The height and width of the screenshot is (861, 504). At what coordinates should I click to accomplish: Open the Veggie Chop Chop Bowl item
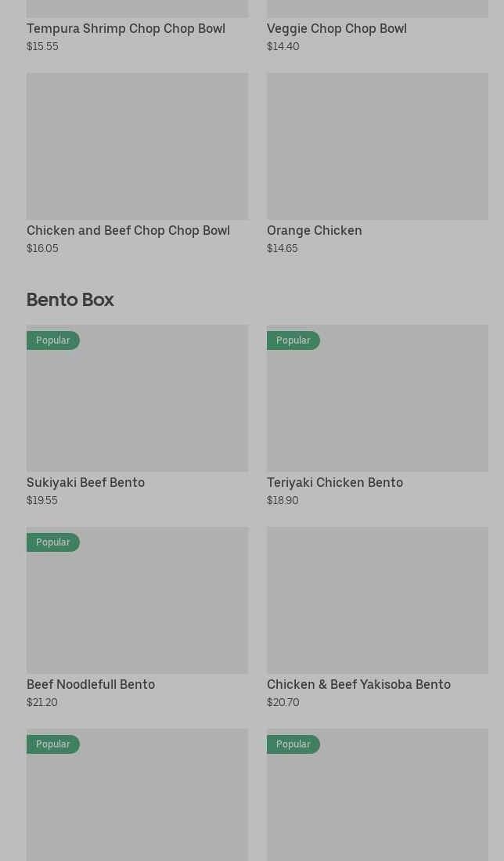(x=337, y=29)
